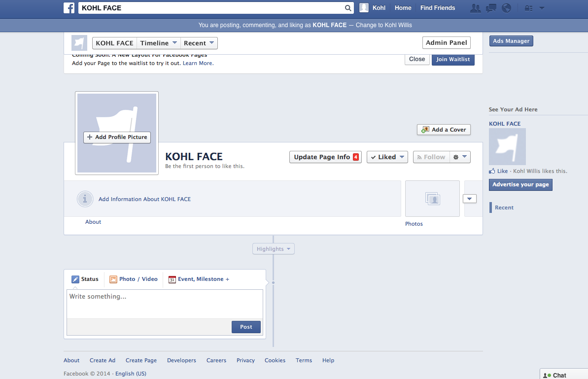The width and height of the screenshot is (588, 379).
Task: Click the info circle icon
Action: tap(85, 199)
